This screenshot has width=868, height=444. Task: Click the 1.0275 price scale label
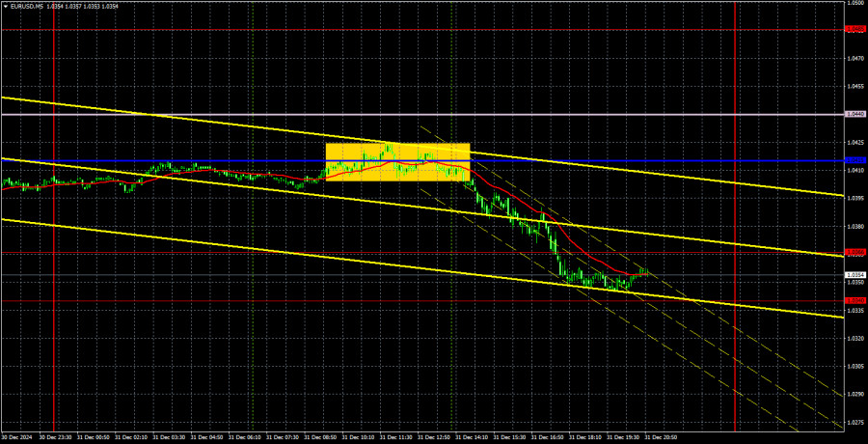(x=854, y=423)
